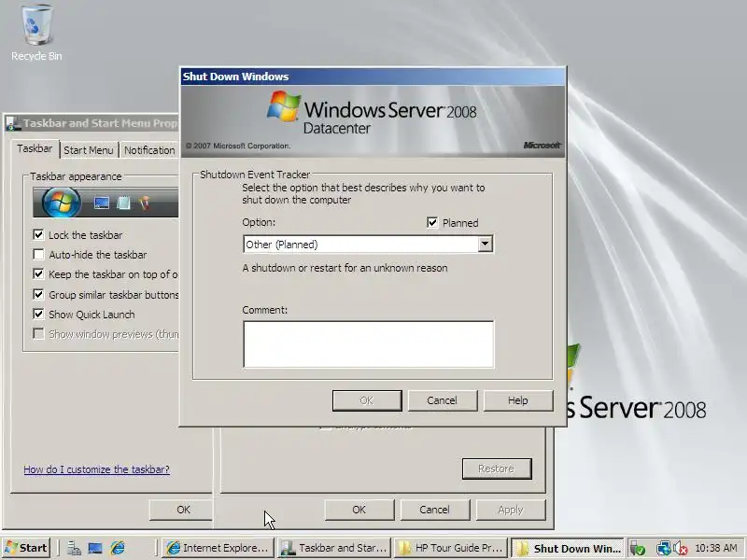Click Cancel beside Apply in the rear dialog
The width and height of the screenshot is (747, 560).
tap(434, 510)
